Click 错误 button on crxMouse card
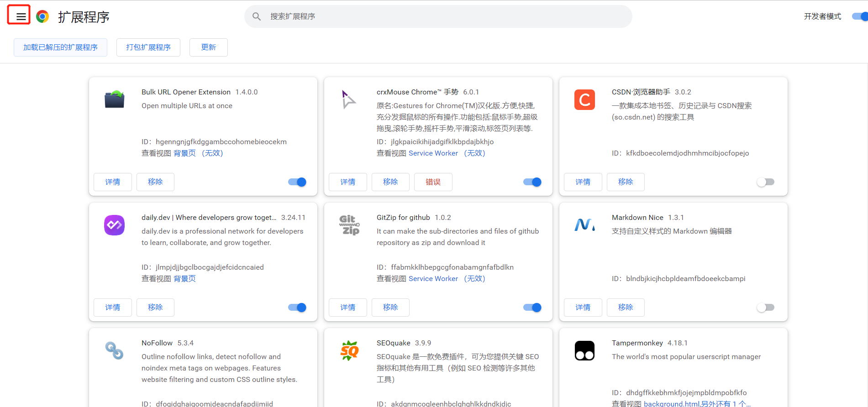The height and width of the screenshot is (407, 868). tap(433, 182)
